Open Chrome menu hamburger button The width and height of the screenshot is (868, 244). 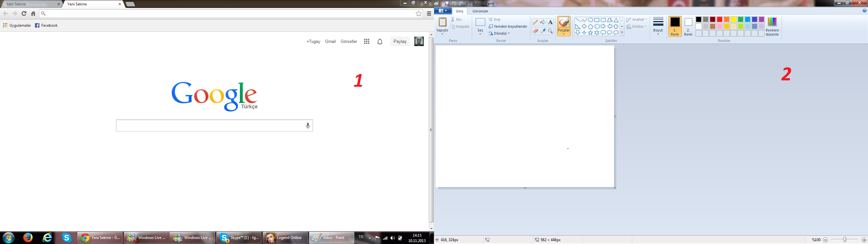click(429, 13)
